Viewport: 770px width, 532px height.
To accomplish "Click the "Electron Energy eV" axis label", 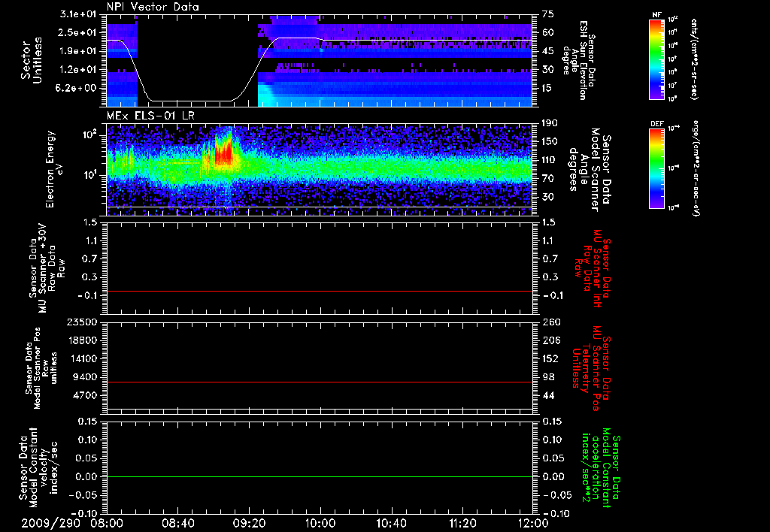I will (x=53, y=169).
